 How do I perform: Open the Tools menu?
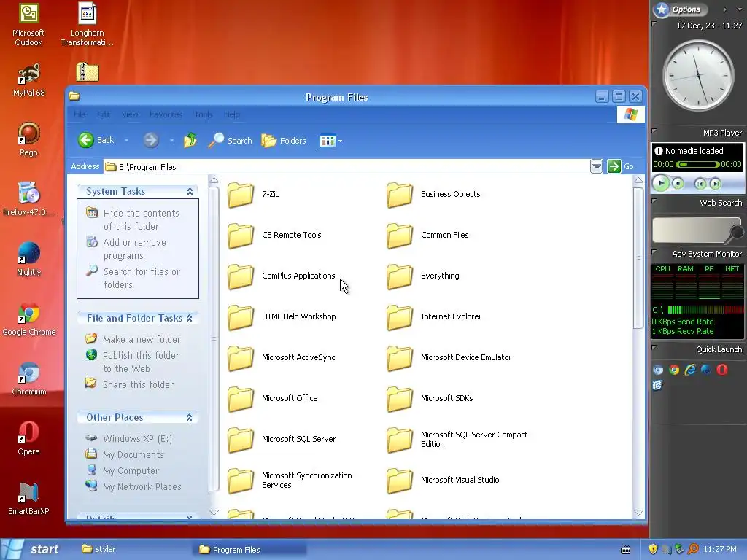pyautogui.click(x=203, y=114)
